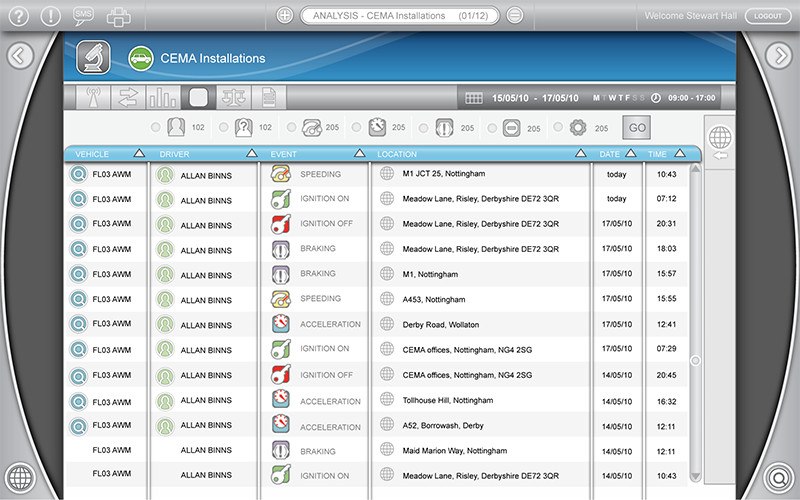Viewport: 800px width, 500px height.
Task: Select the stop sign filter radio button
Action: [492, 128]
